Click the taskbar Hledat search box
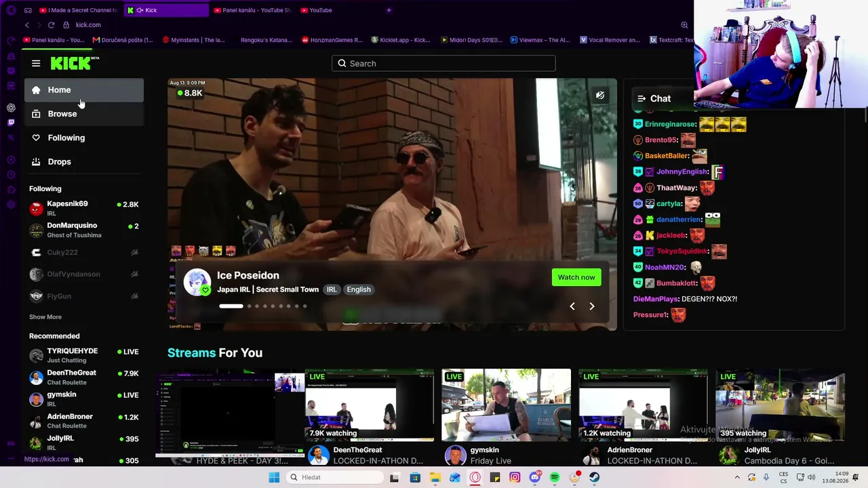This screenshot has width=868, height=488. click(x=334, y=478)
